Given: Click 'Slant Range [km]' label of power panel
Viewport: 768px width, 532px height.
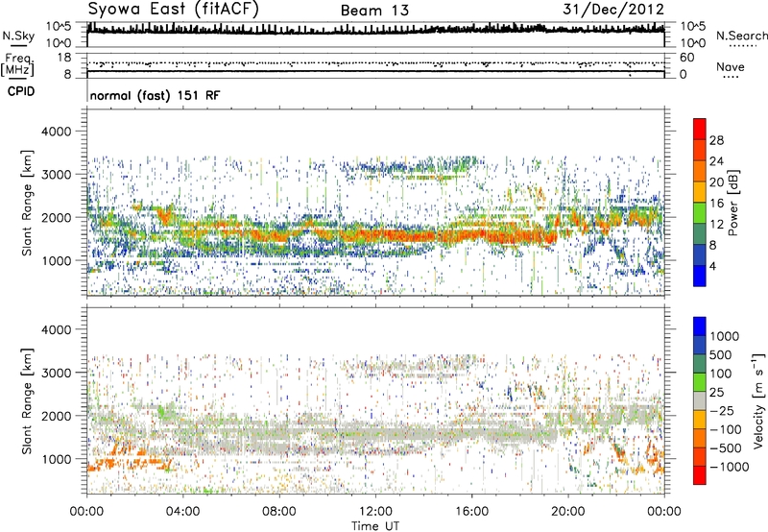Looking at the screenshot, I should coord(27,203).
